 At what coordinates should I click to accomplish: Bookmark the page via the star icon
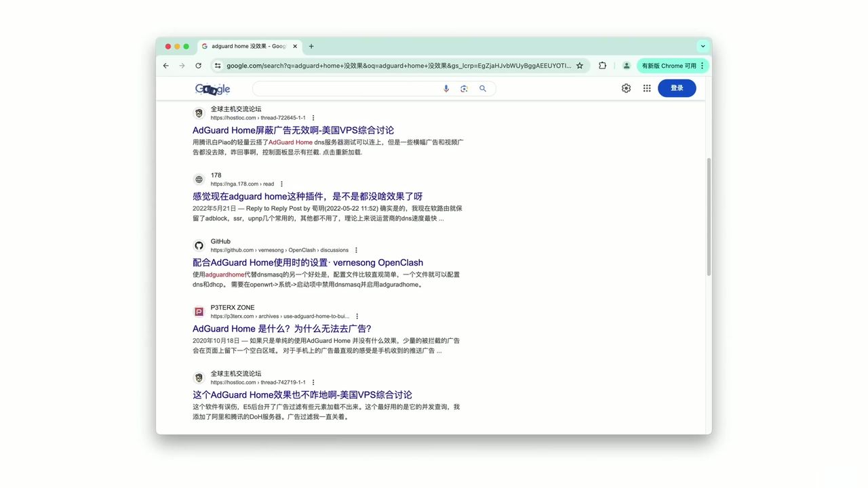tap(580, 66)
